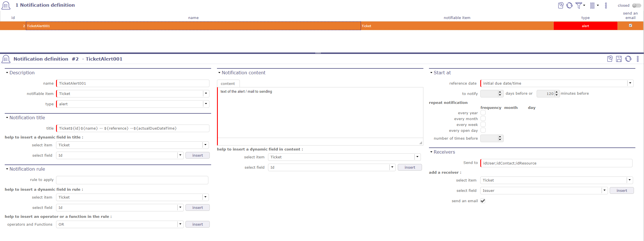Increase number of times before stepper
The height and width of the screenshot is (241, 644).
pyautogui.click(x=500, y=137)
